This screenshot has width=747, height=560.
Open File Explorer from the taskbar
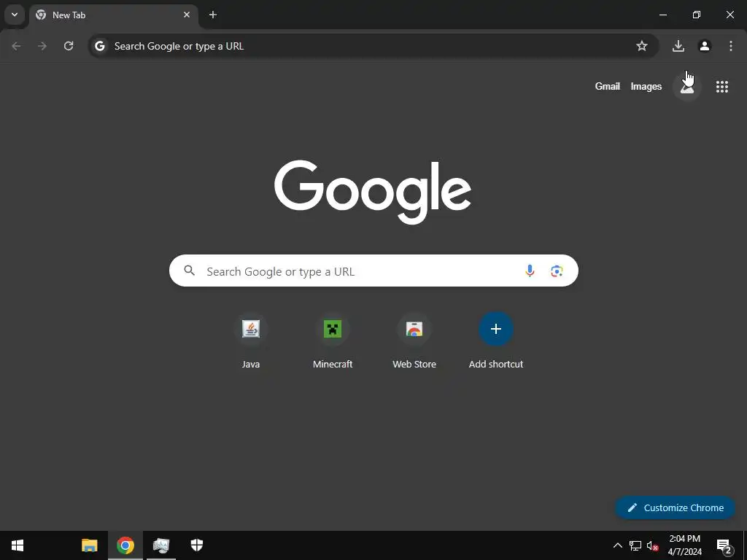tap(90, 545)
